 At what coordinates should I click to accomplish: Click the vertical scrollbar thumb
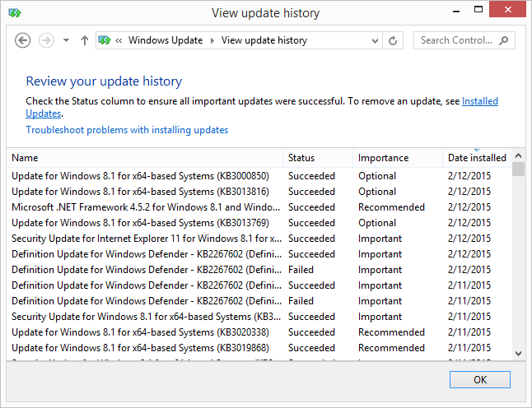[x=518, y=169]
